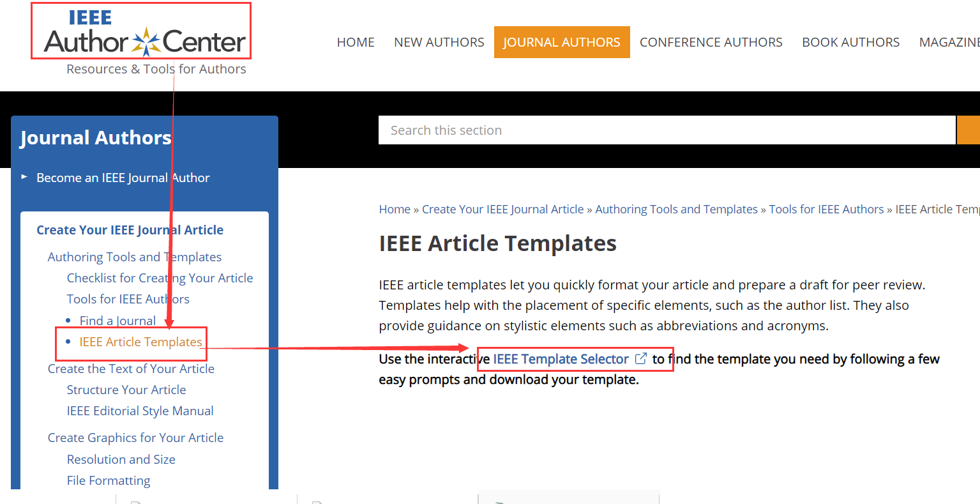Open the IEEE Template Selector link

(x=561, y=359)
